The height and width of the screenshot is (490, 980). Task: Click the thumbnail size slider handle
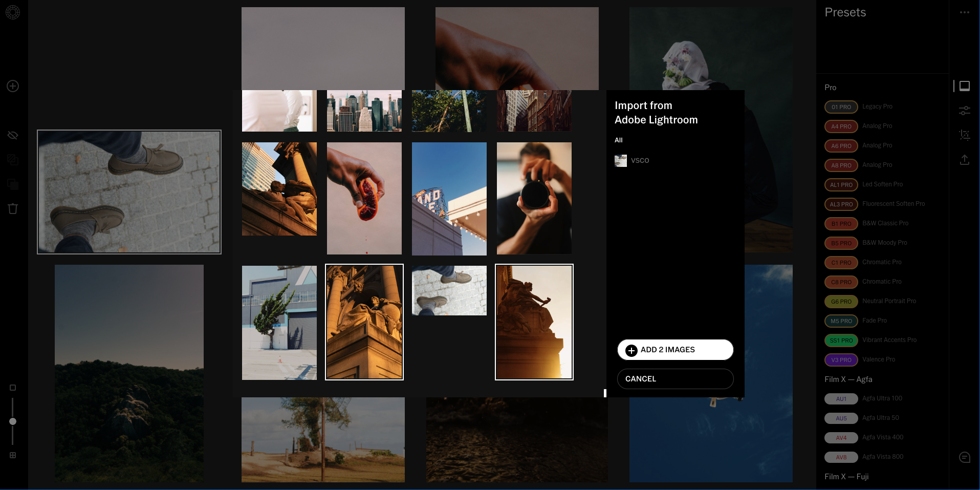pos(13,421)
